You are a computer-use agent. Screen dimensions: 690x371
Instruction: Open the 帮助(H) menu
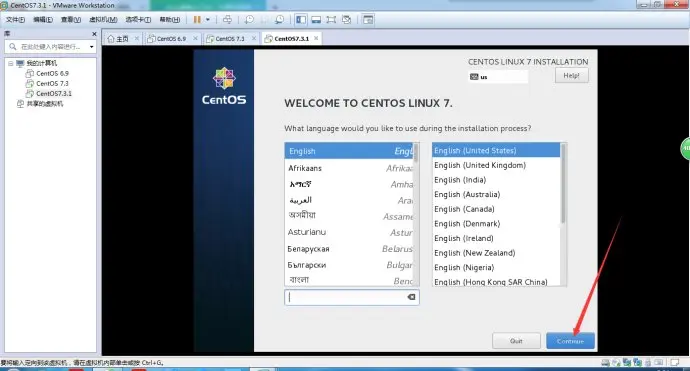point(170,19)
